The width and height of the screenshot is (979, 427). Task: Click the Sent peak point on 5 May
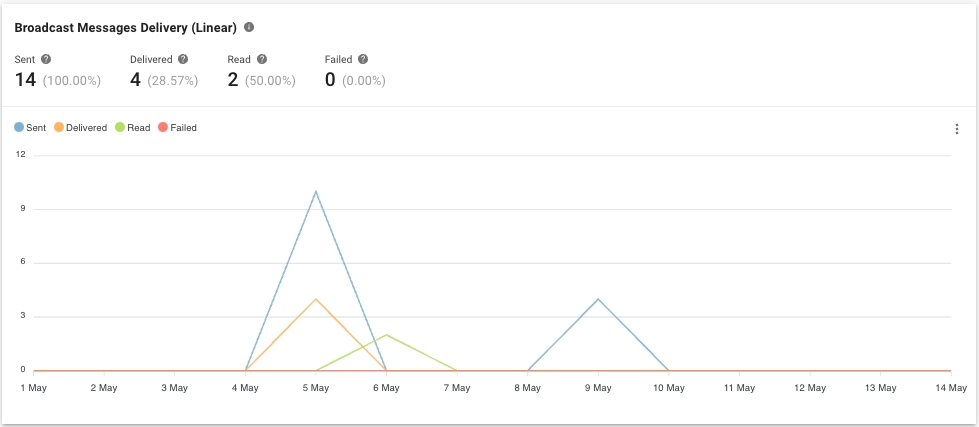316,191
